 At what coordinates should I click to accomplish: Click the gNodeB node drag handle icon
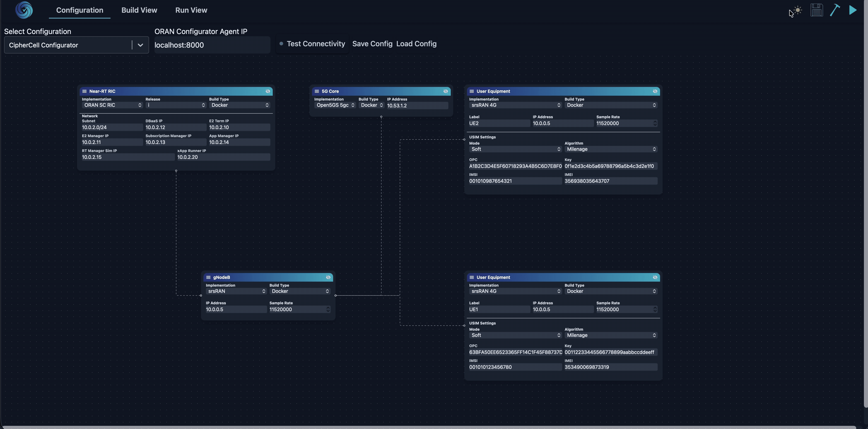click(208, 278)
